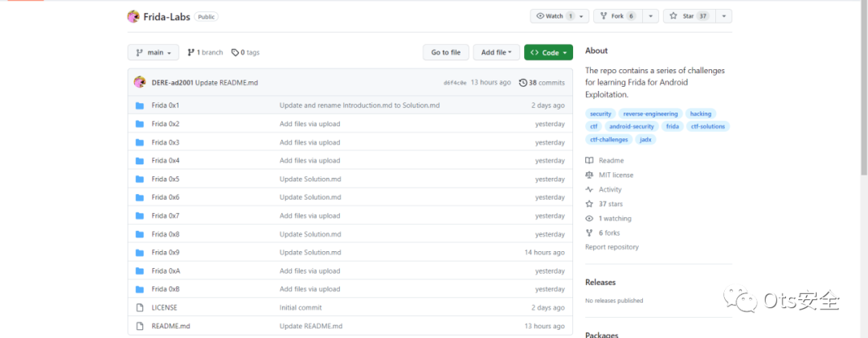Click the ctf-challenges topic tag
The height and width of the screenshot is (338, 868).
(609, 140)
